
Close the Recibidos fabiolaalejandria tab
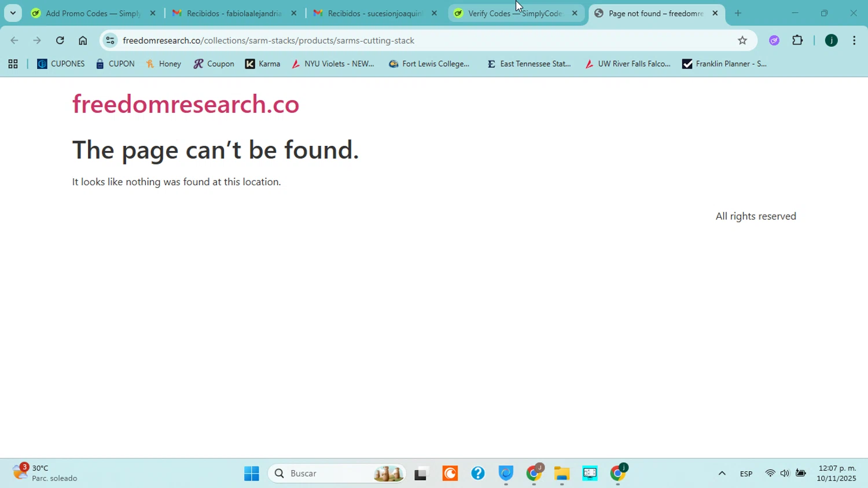click(293, 13)
